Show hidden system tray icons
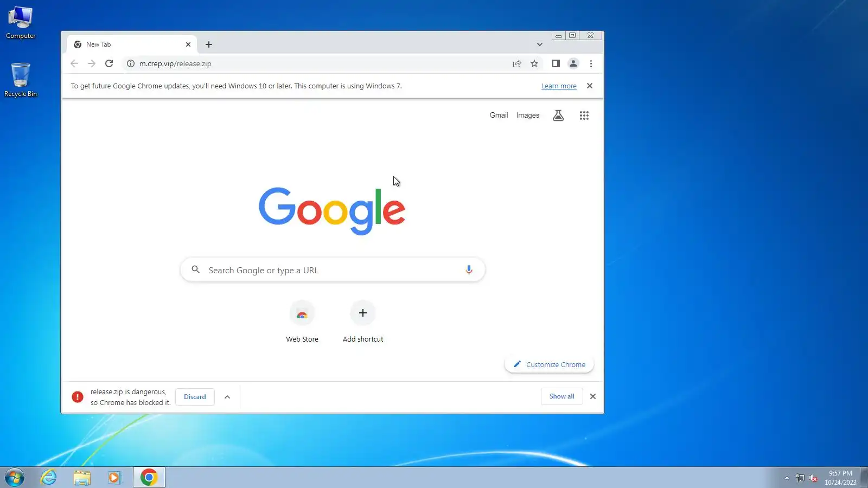 tap(787, 478)
